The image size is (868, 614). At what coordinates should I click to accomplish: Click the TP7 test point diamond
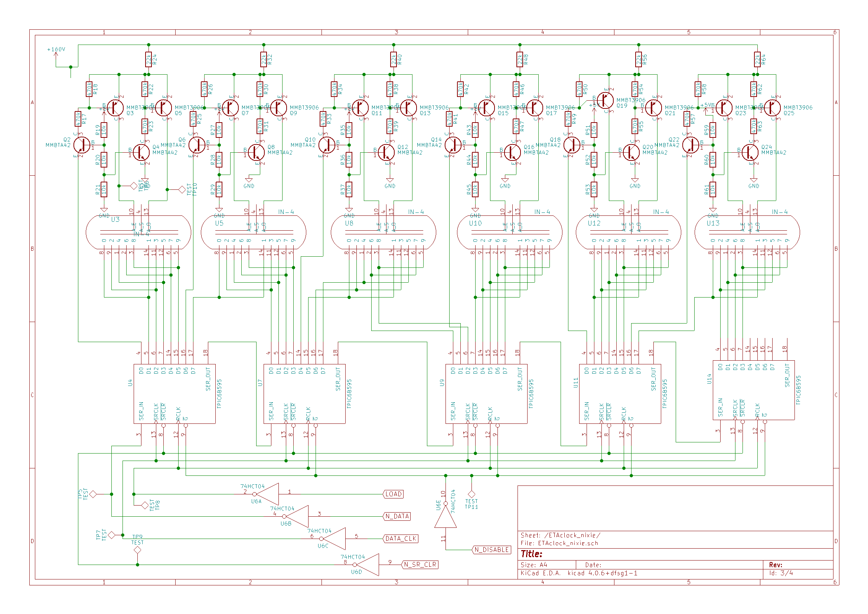point(111,535)
